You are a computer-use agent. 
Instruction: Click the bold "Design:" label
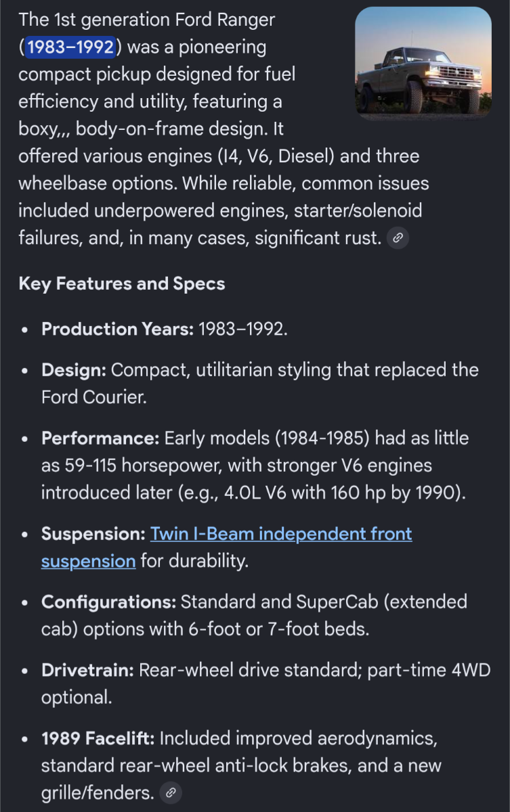click(73, 370)
